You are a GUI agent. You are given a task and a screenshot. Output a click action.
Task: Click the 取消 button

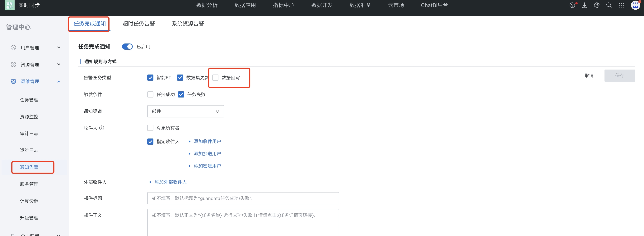click(x=589, y=75)
